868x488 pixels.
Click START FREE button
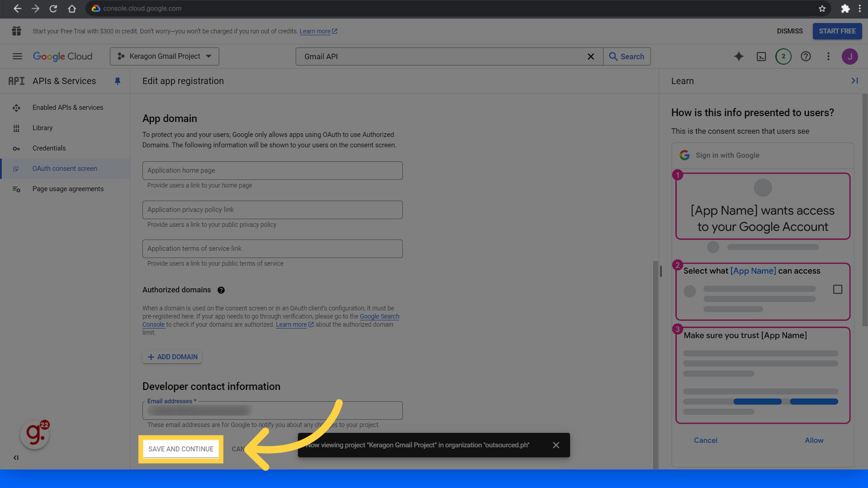[x=837, y=31]
